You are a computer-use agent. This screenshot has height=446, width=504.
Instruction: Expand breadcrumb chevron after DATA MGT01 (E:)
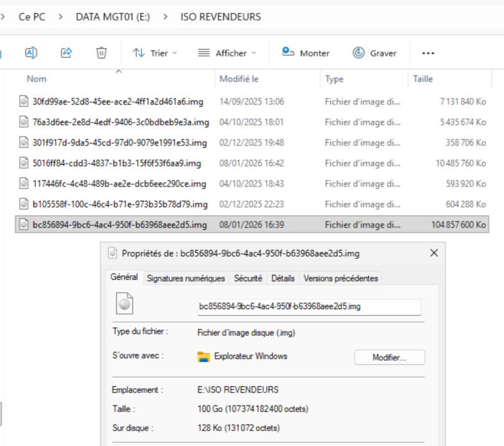click(165, 17)
